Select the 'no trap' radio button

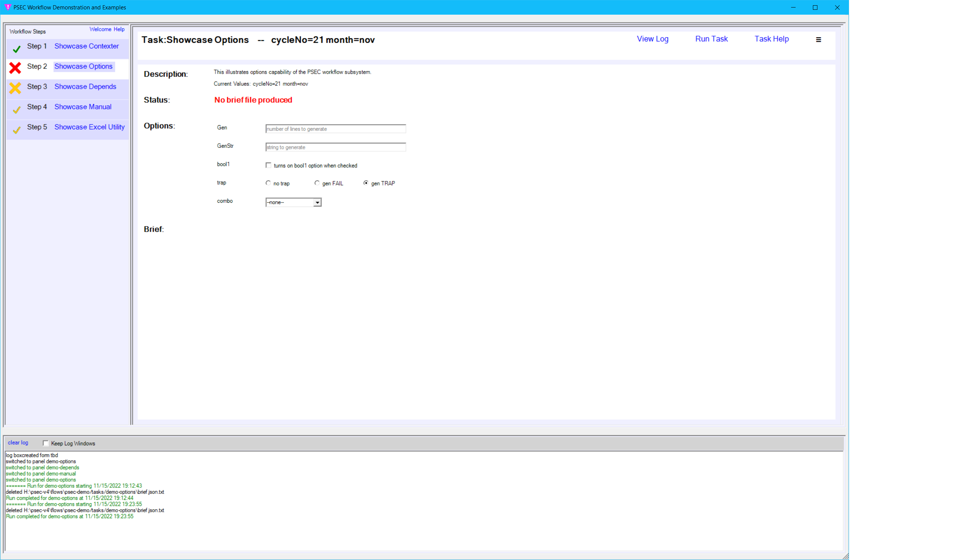tap(268, 183)
